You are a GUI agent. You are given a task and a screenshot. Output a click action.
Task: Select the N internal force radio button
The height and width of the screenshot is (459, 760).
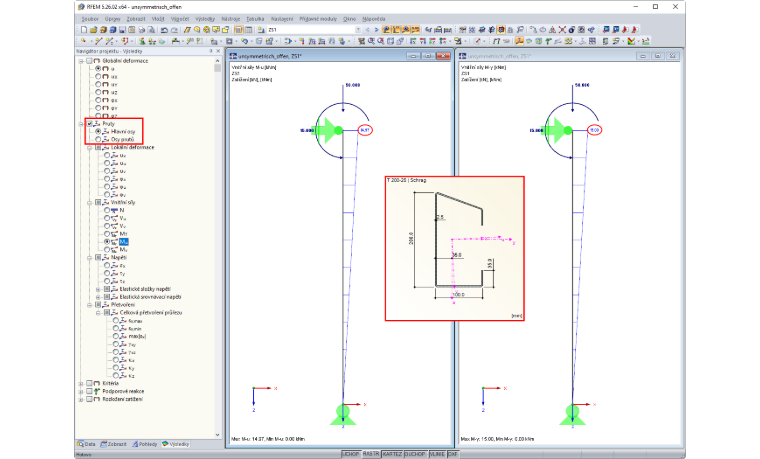pyautogui.click(x=107, y=210)
